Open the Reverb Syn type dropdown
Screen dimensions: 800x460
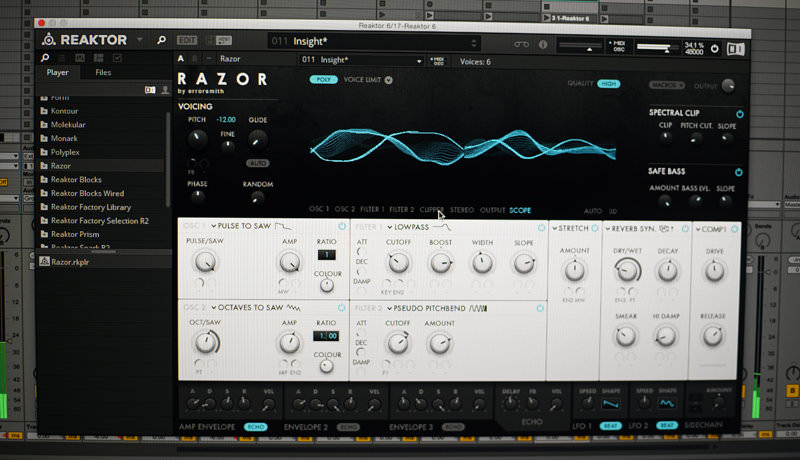(608, 229)
